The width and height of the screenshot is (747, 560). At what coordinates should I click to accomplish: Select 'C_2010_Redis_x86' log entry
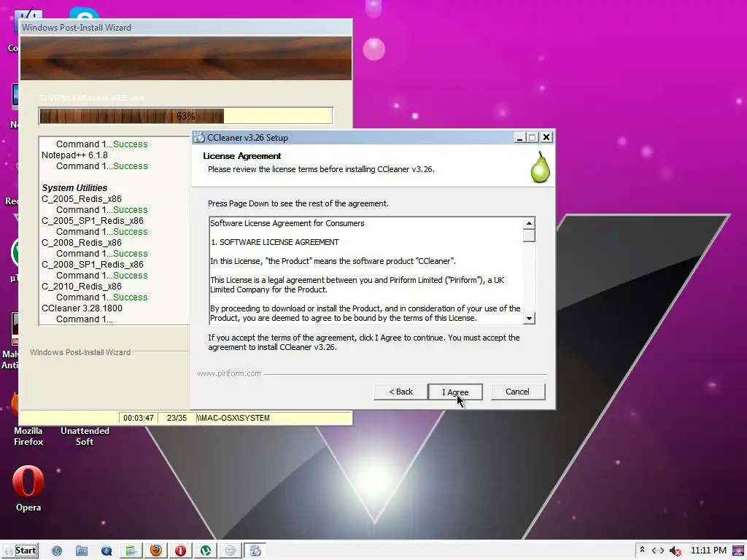tap(82, 287)
